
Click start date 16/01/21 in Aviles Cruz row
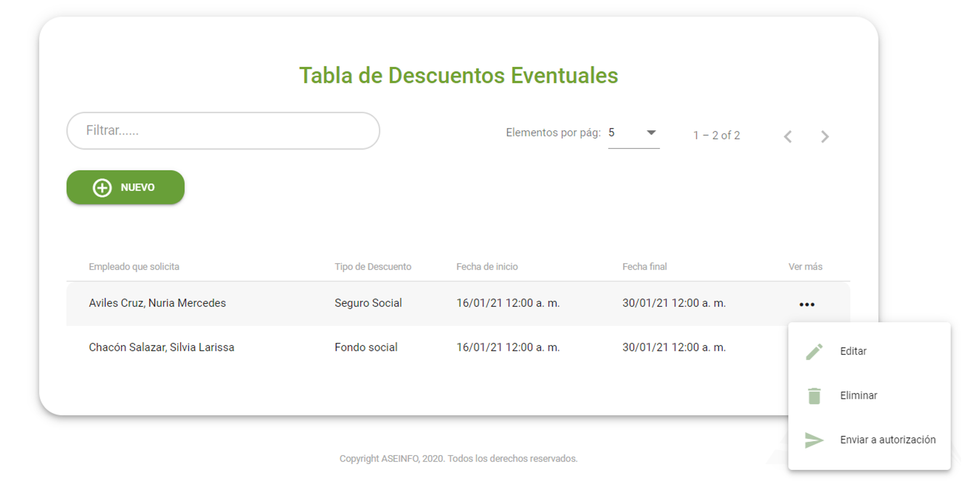508,303
